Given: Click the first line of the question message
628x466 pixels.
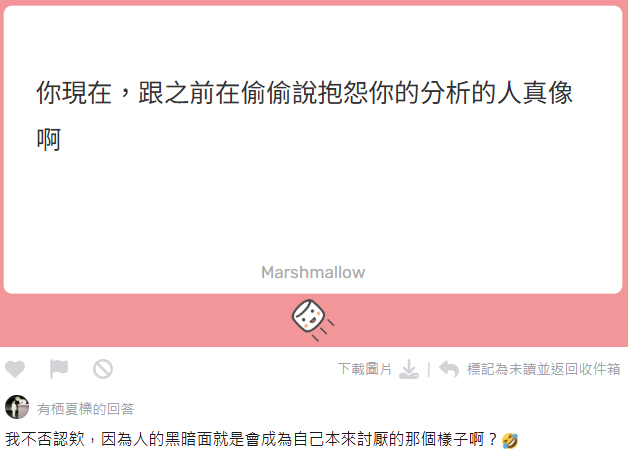Looking at the screenshot, I should pos(304,93).
